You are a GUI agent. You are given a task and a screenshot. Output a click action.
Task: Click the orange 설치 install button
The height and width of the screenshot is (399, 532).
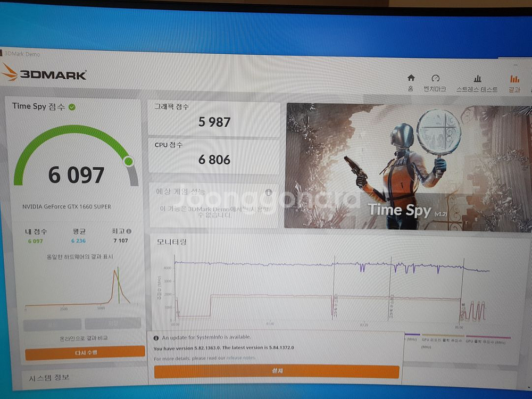(277, 371)
